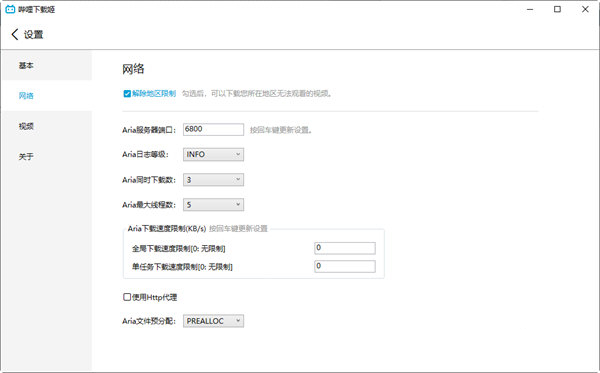Click the 网络 page heading
The image size is (600, 373).
tap(133, 69)
